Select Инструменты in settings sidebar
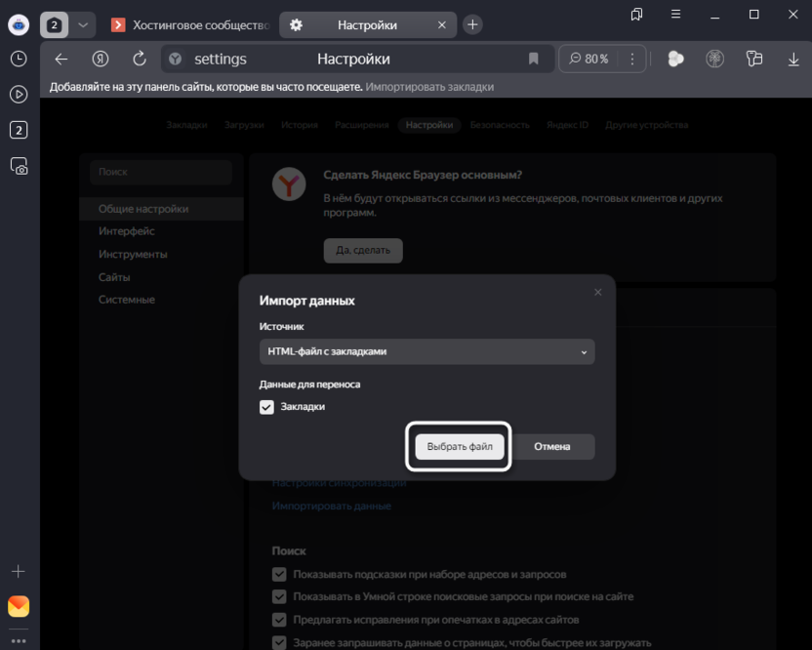Viewport: 812px width, 650px height. (x=133, y=255)
